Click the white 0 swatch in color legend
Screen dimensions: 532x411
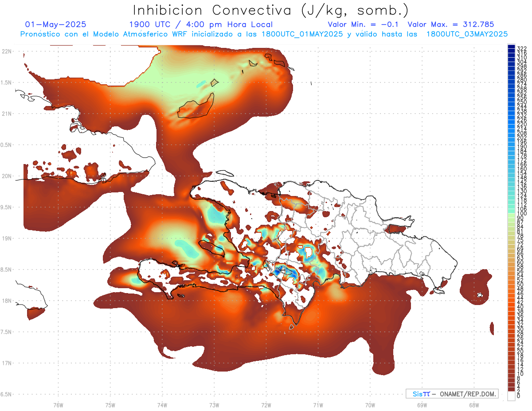coord(511,397)
